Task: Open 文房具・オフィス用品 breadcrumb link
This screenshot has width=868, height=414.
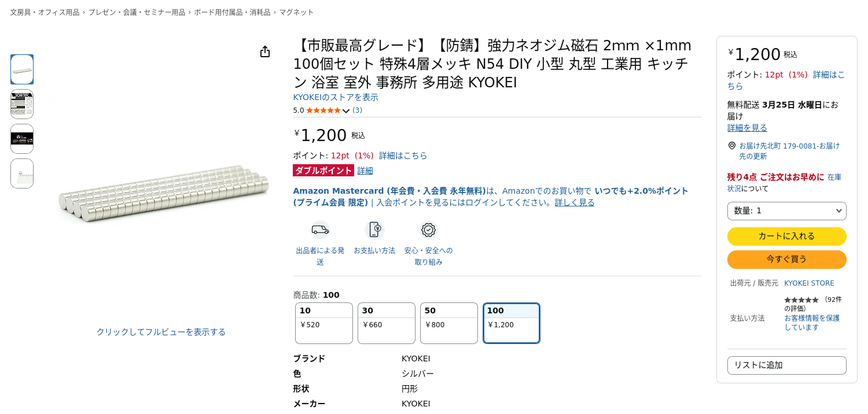Action: coord(45,12)
